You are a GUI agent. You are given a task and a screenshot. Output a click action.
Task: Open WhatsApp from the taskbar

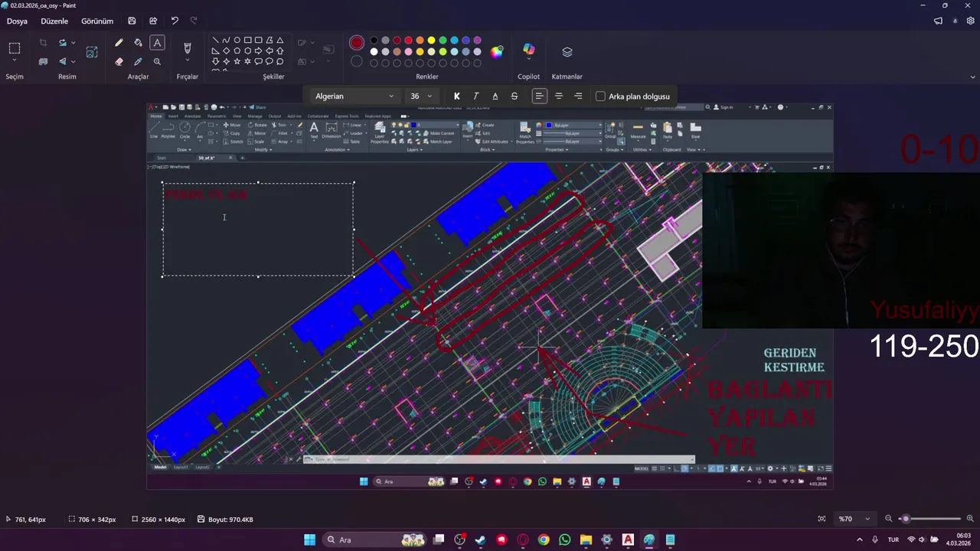pyautogui.click(x=564, y=540)
